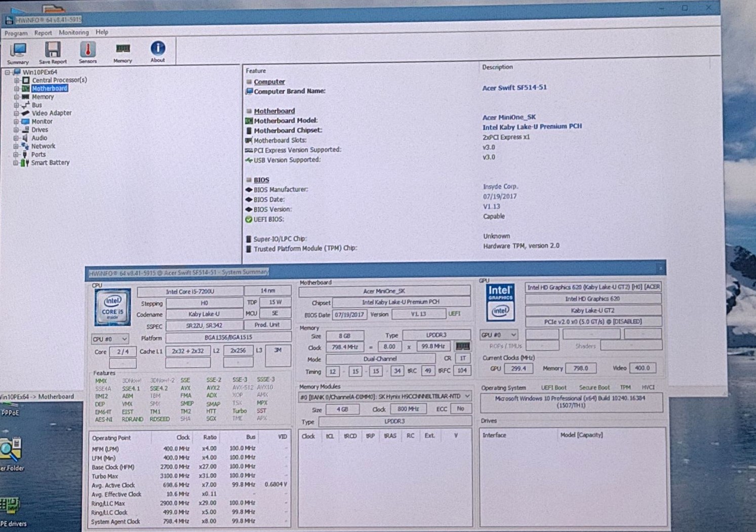756x532 pixels.
Task: Click the network icon beside Network in the tree
Action: 25,146
